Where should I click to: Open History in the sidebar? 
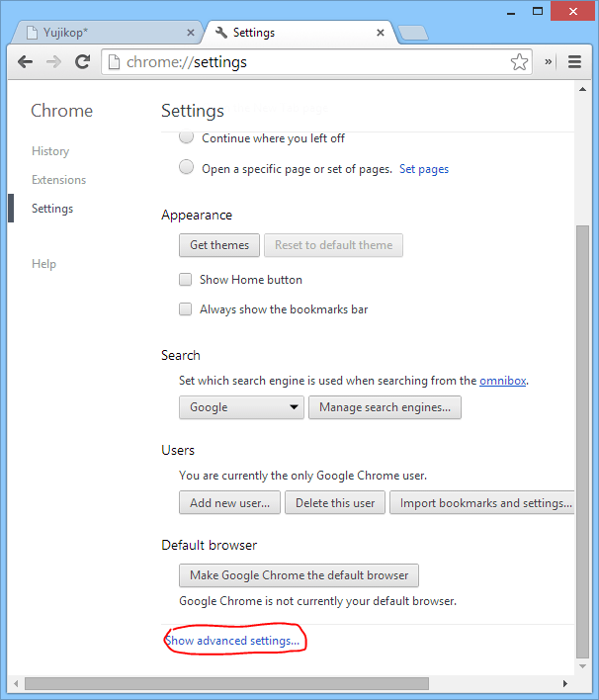[x=50, y=151]
